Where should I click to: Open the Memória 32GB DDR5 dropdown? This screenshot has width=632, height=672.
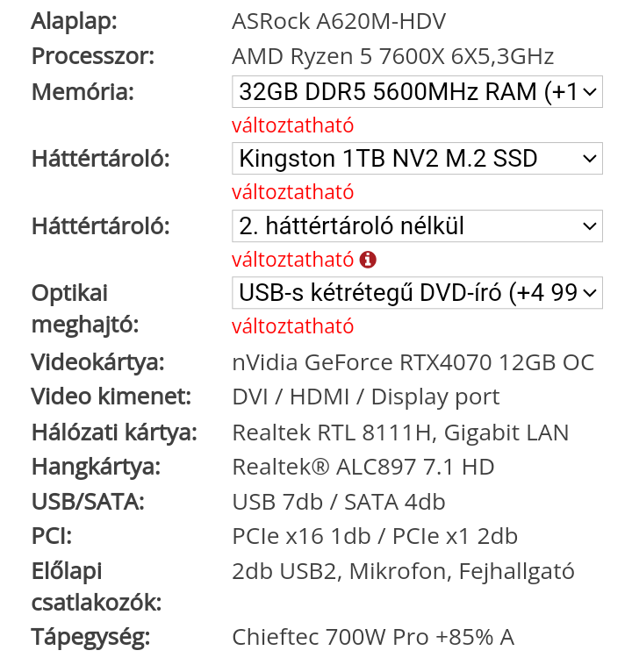click(417, 92)
